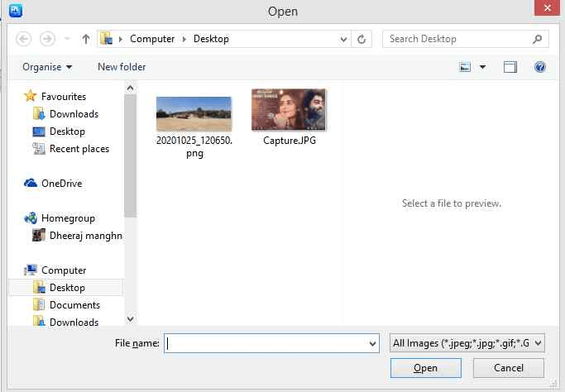Toggle the preview pane button
Image resolution: width=565 pixels, height=392 pixels.
coord(510,67)
